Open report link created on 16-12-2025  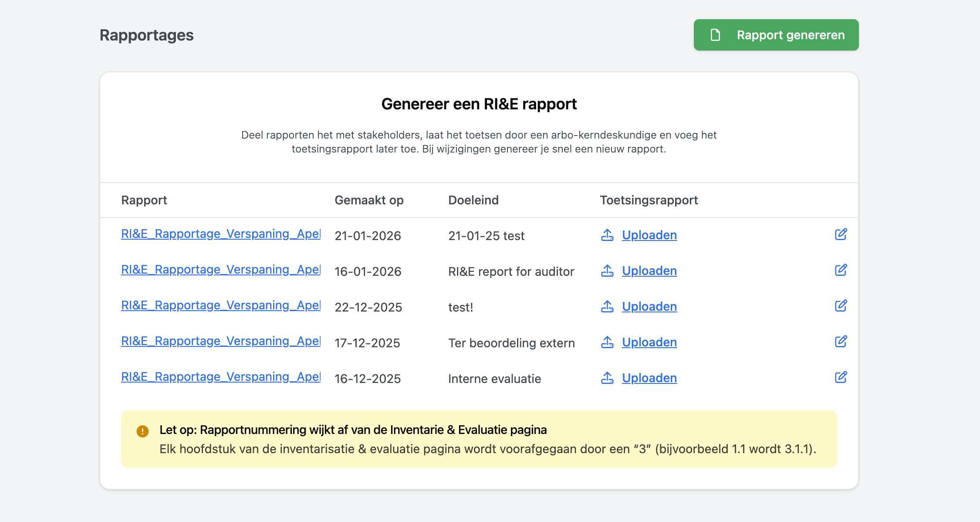tap(221, 377)
